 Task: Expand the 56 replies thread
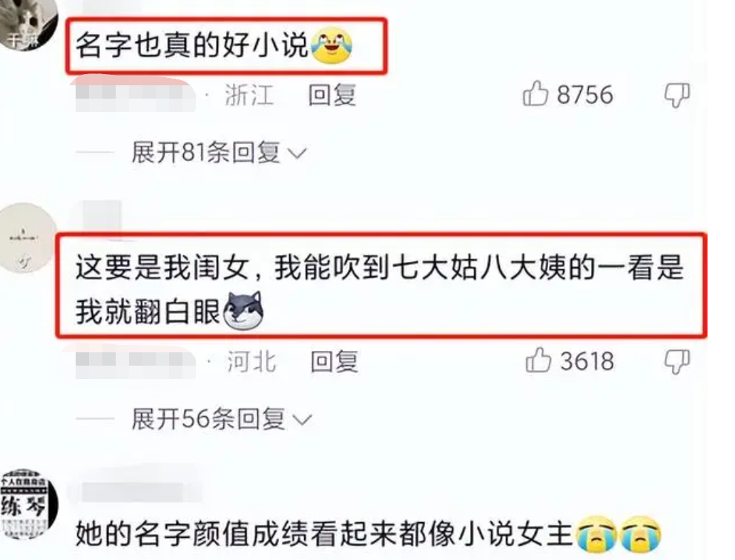tap(221, 418)
